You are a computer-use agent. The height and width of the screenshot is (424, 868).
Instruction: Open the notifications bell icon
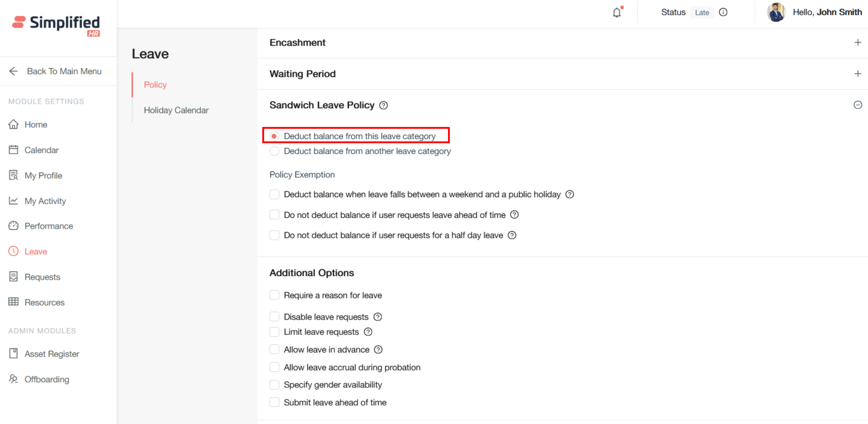pos(617,12)
